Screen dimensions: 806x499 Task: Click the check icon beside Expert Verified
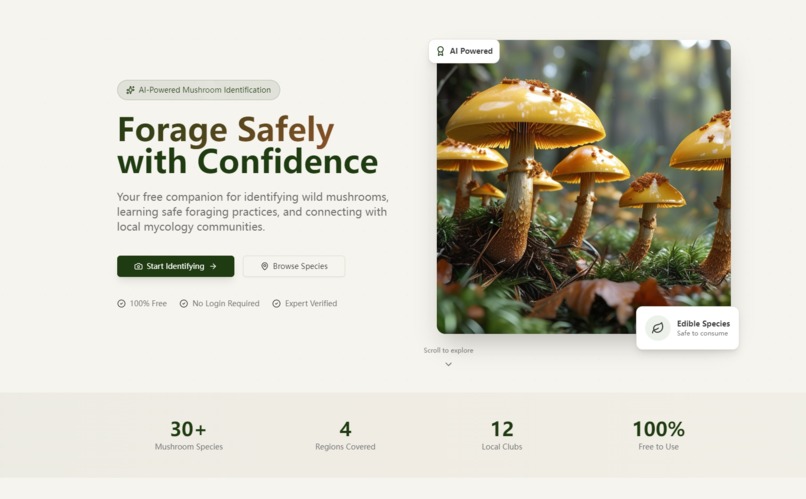pyautogui.click(x=277, y=304)
